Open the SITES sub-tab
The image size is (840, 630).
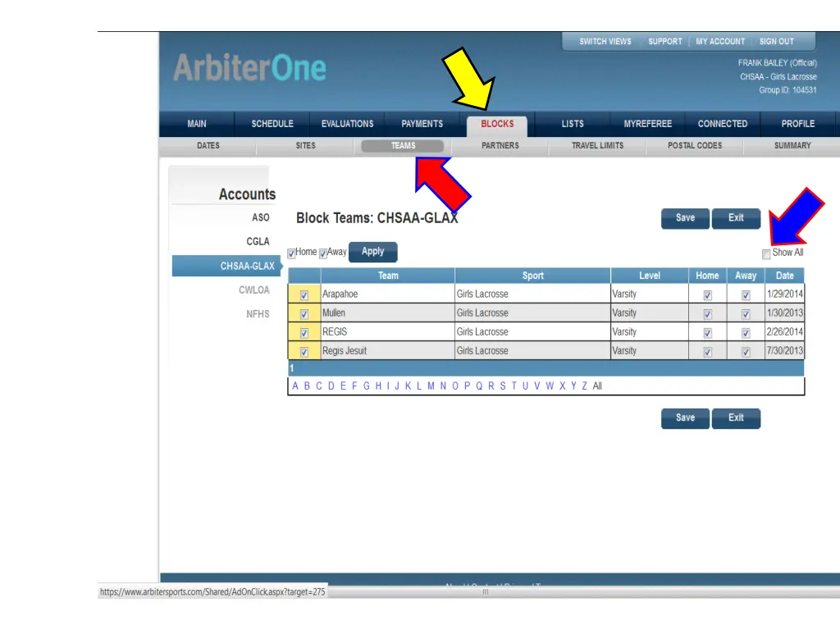point(305,146)
